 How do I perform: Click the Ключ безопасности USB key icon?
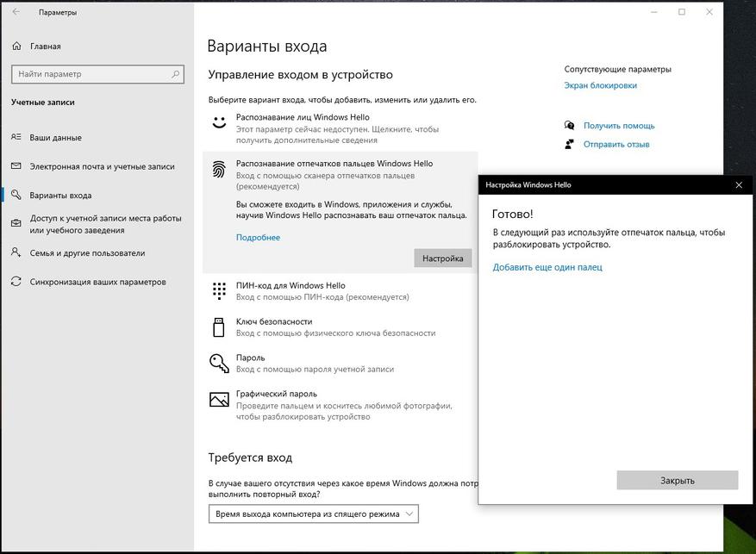pos(219,327)
